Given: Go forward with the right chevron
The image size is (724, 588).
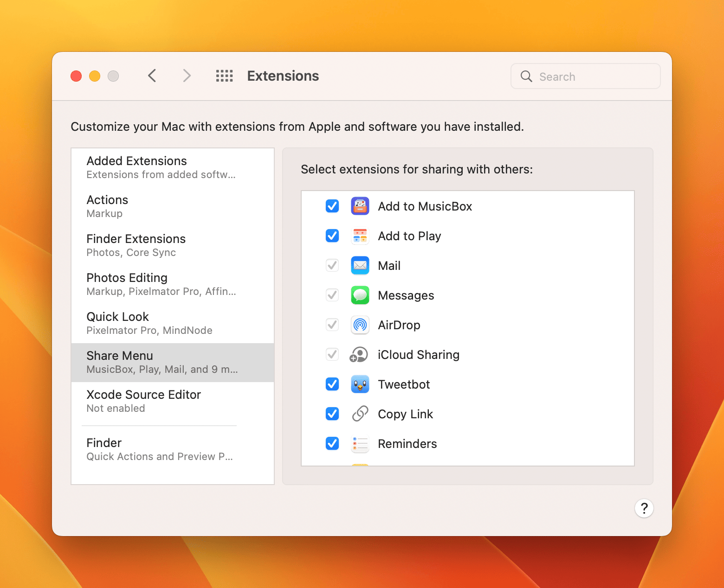Looking at the screenshot, I should click(x=187, y=76).
